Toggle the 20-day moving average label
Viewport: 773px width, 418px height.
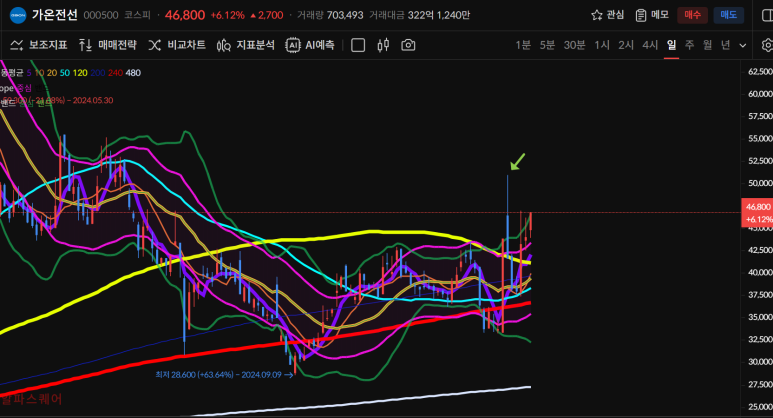52,73
